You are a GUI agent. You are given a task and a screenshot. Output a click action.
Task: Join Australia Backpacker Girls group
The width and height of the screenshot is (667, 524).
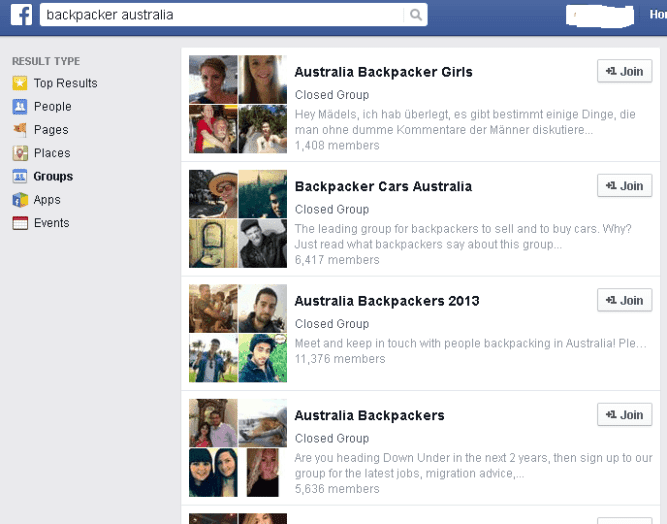pyautogui.click(x=624, y=71)
